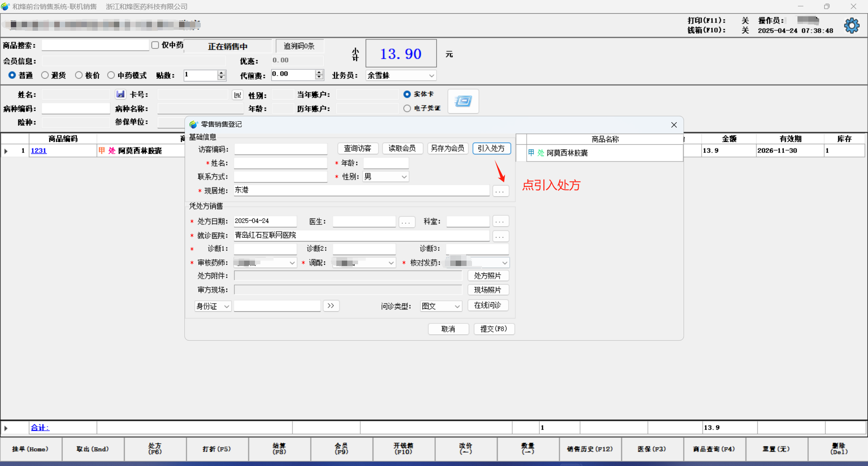Click the 商品搜索 input field
Viewport: 868px width, 466px height.
(95, 45)
